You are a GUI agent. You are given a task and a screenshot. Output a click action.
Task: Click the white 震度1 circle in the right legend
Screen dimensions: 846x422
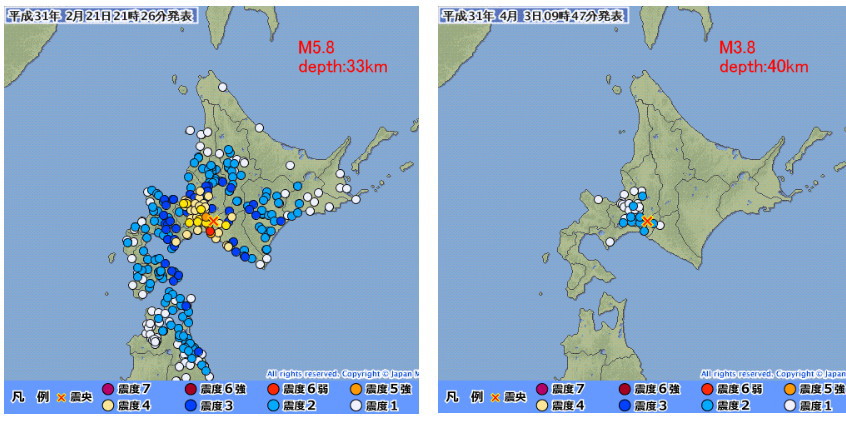tap(789, 406)
